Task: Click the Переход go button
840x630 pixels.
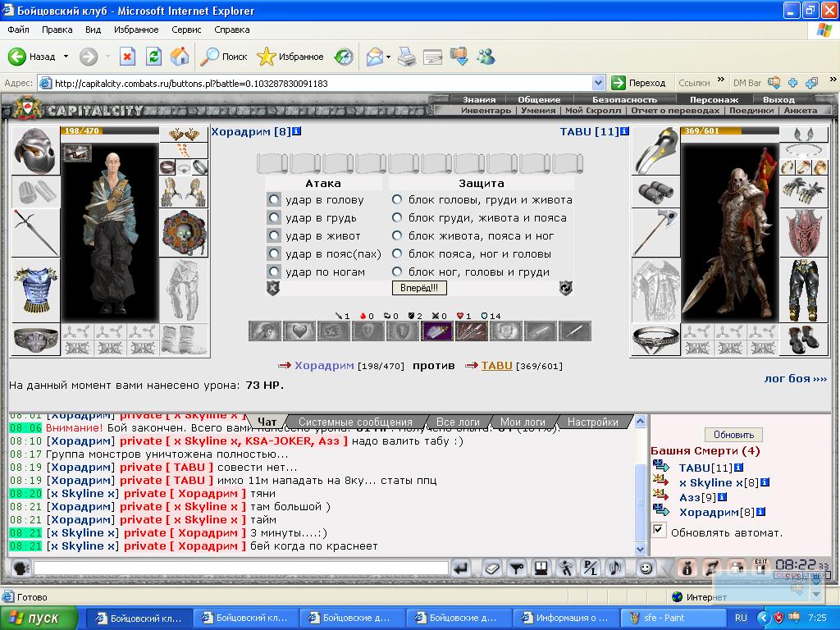Action: [x=639, y=83]
